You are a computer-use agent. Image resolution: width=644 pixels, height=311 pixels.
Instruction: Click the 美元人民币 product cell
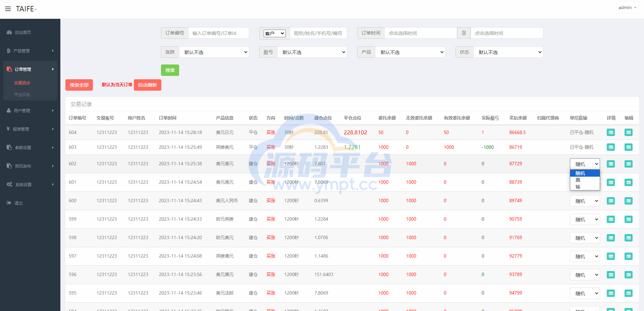click(227, 201)
